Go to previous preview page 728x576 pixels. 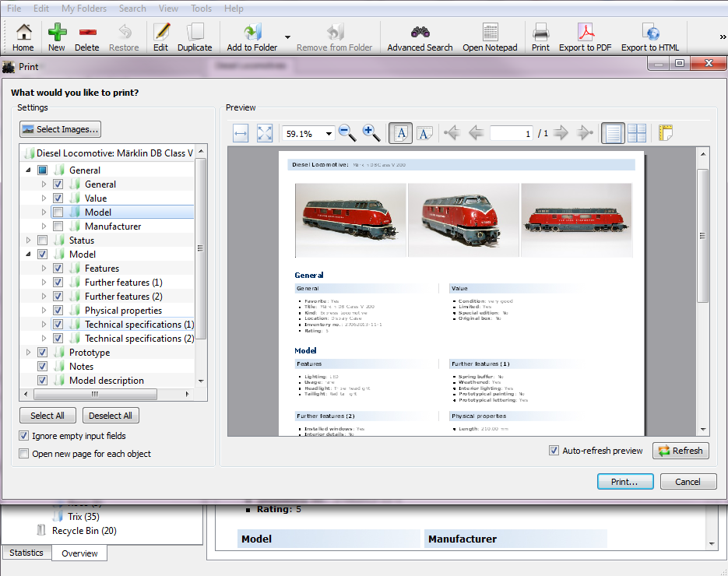coord(476,133)
